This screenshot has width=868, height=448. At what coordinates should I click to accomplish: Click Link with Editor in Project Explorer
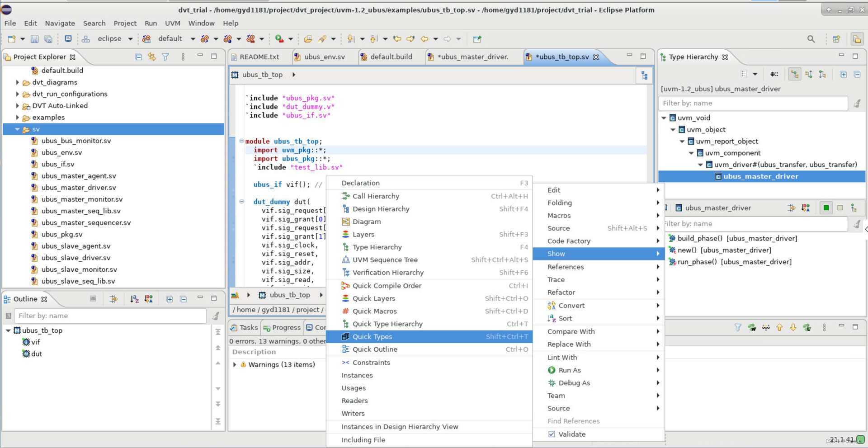point(152,57)
